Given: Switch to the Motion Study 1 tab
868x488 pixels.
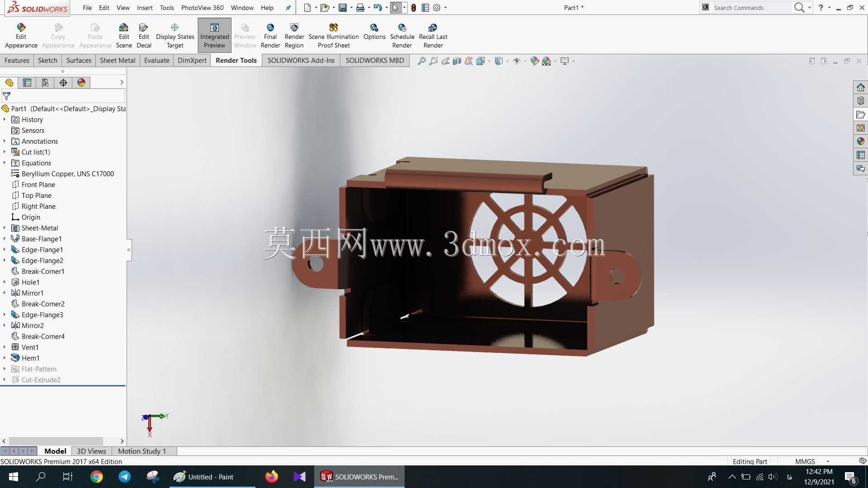Looking at the screenshot, I should [x=142, y=451].
